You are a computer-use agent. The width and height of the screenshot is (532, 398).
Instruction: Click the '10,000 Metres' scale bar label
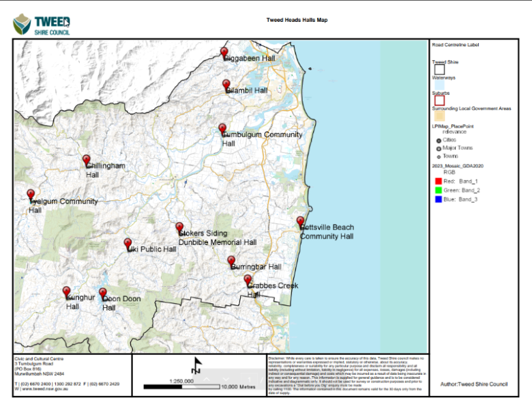[238, 387]
